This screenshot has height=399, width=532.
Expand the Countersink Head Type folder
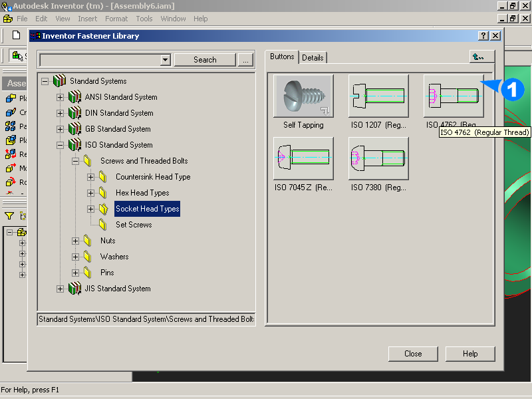[x=90, y=177]
